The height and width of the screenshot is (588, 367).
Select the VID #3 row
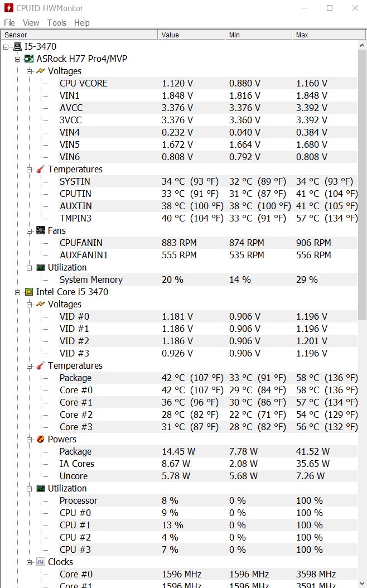[x=208, y=353]
